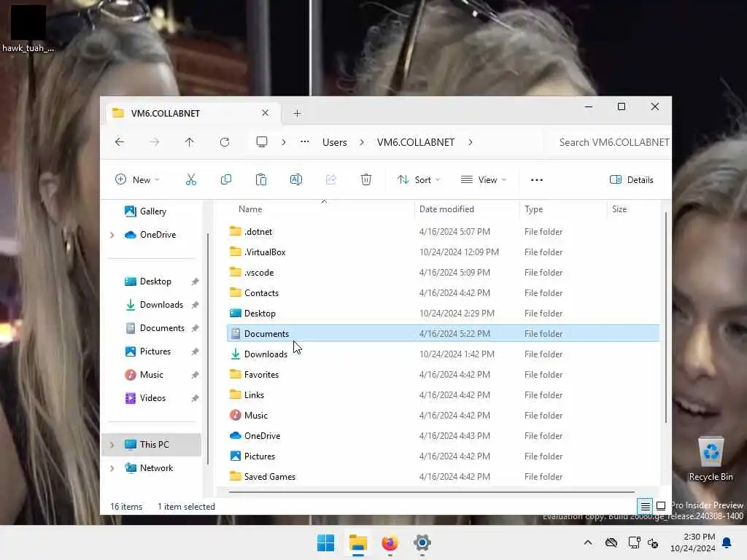Click the horizontal scrollbar of file list

(x=432, y=492)
